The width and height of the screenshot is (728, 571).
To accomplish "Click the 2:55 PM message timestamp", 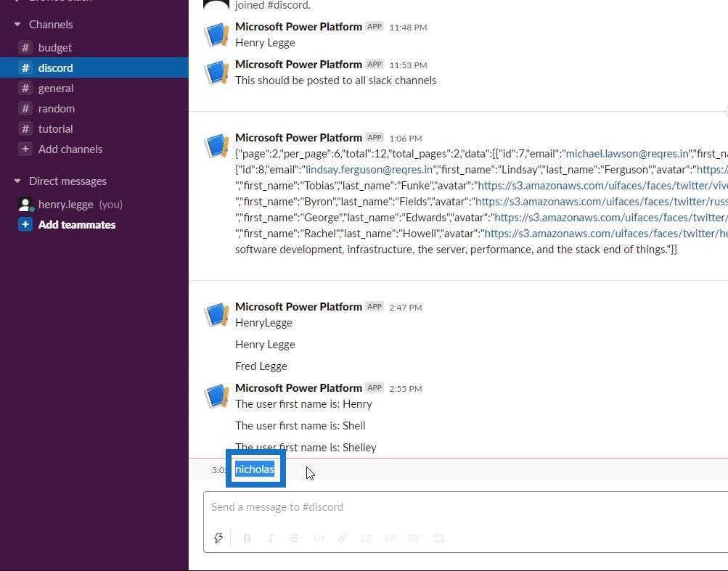I will point(405,389).
